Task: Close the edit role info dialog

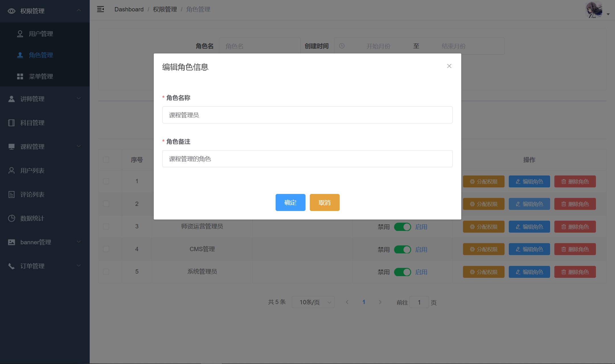Action: tap(449, 66)
